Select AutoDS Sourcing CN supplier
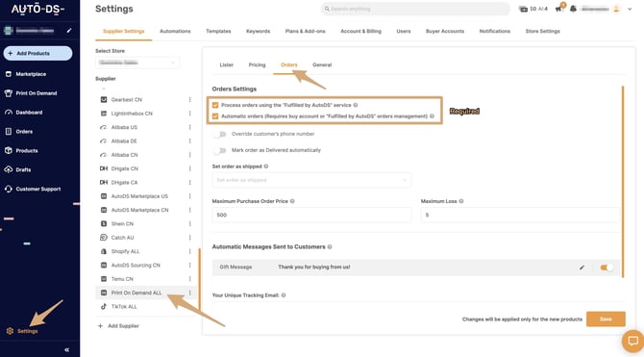The image size is (644, 357). 136,266
